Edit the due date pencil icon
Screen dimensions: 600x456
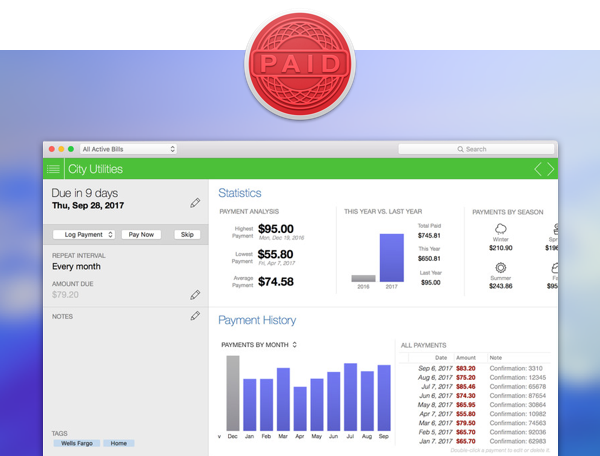(x=195, y=203)
